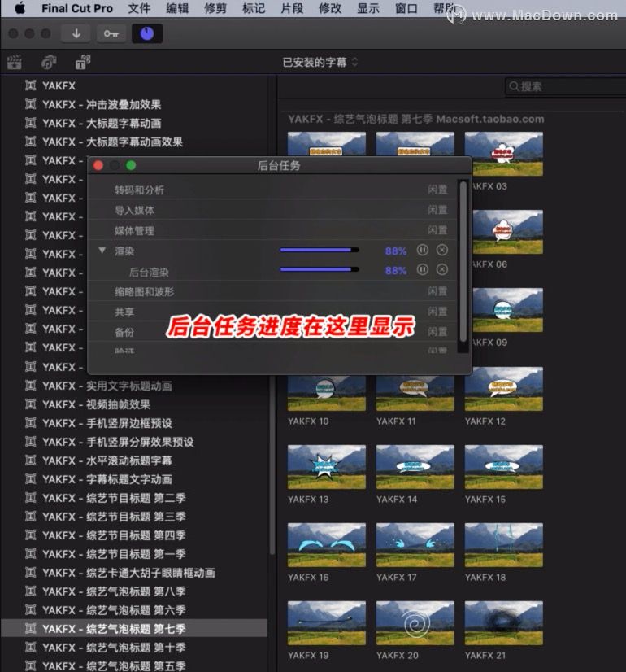The image size is (626, 672).
Task: Collapse the 渲染 disclosure triangle
Action: 102,251
